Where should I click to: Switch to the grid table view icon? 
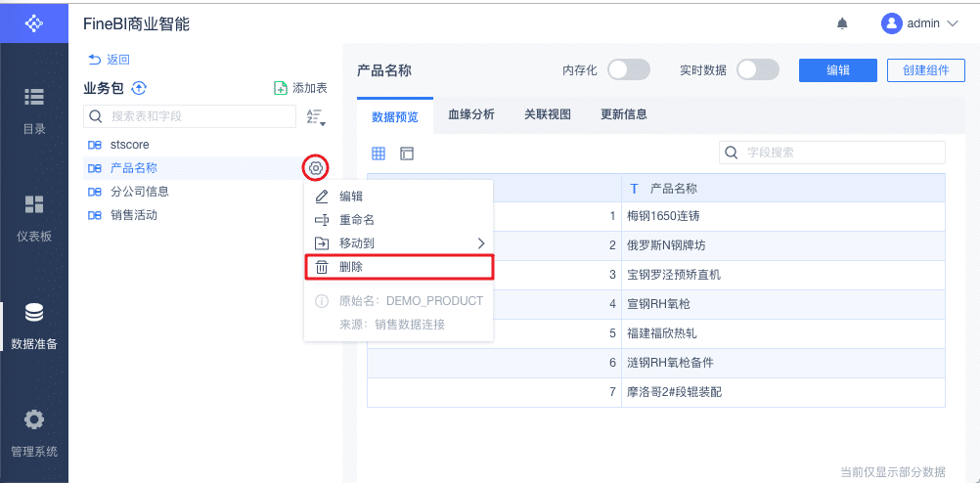379,154
